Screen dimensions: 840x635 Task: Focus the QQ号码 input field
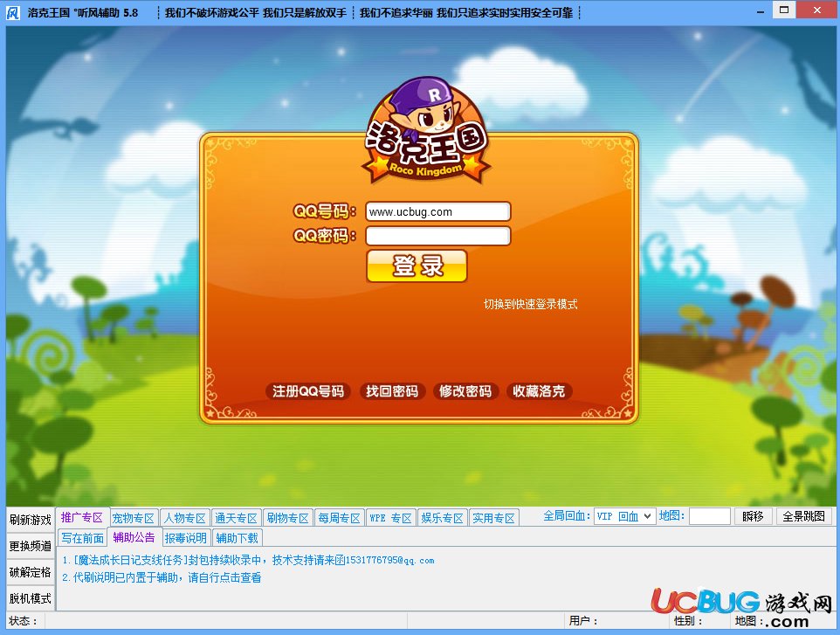(x=438, y=211)
